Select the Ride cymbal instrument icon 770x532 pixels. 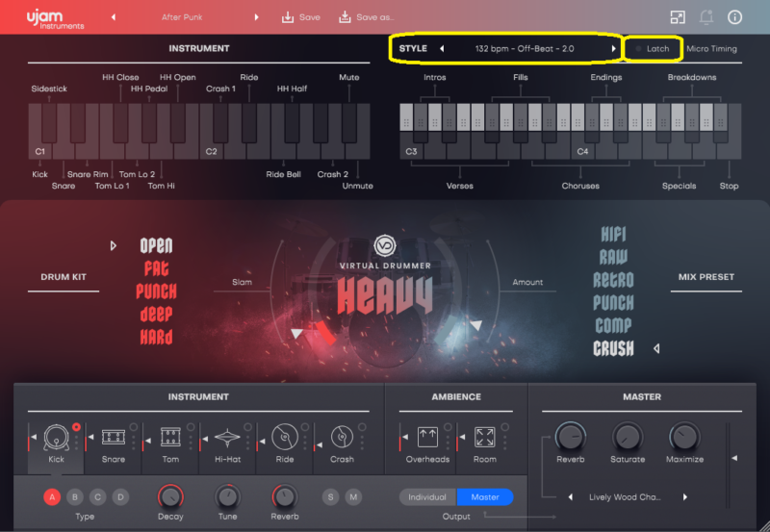click(284, 438)
